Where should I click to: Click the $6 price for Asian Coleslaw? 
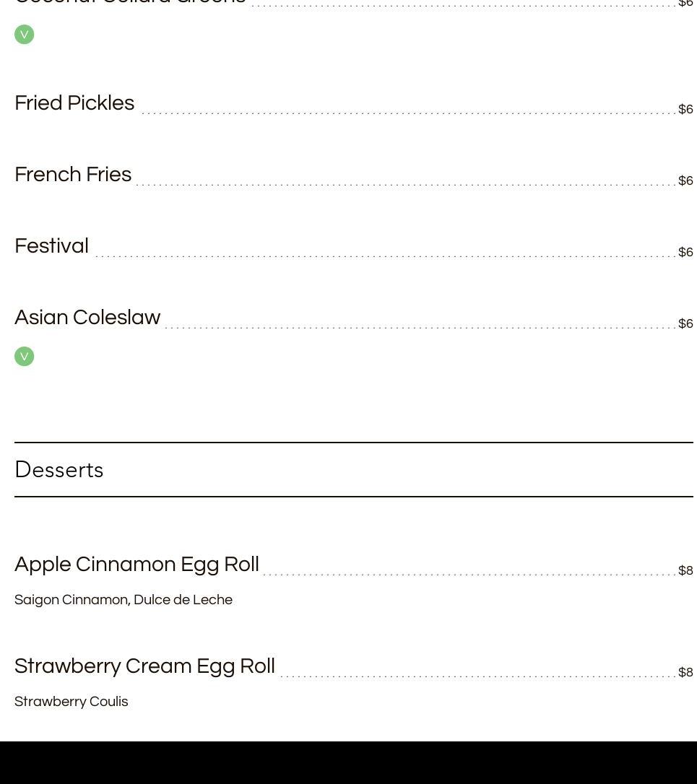[685, 324]
